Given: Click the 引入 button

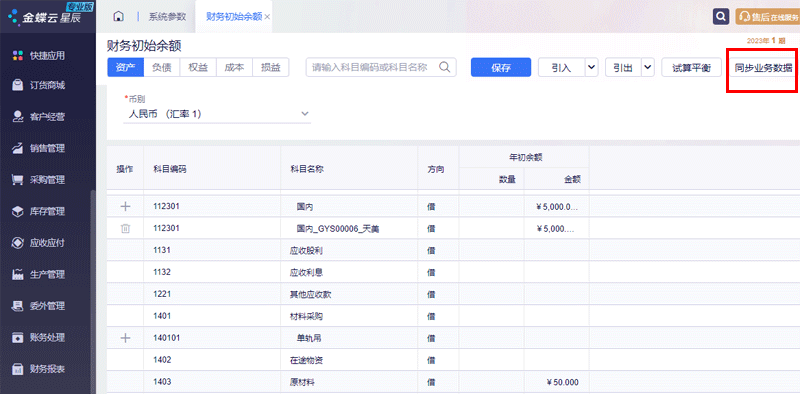Looking at the screenshot, I should [x=561, y=67].
